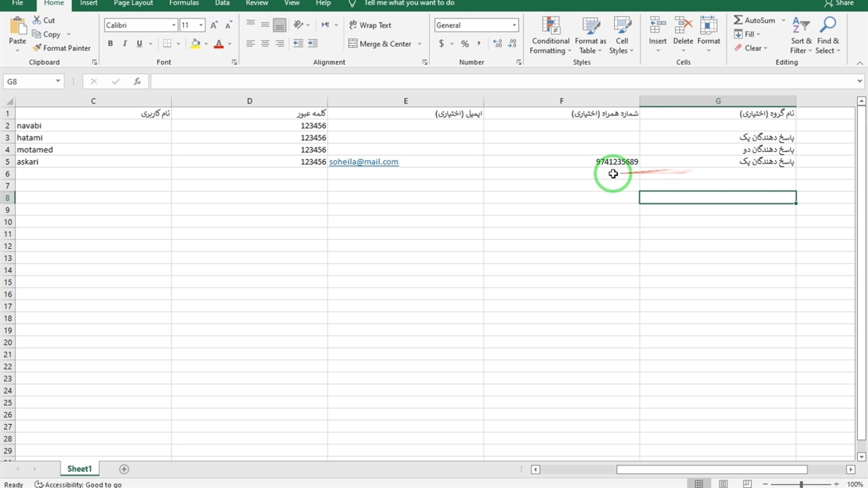Viewport: 868px width, 488px height.
Task: Click the font color red swatch
Action: click(218, 44)
